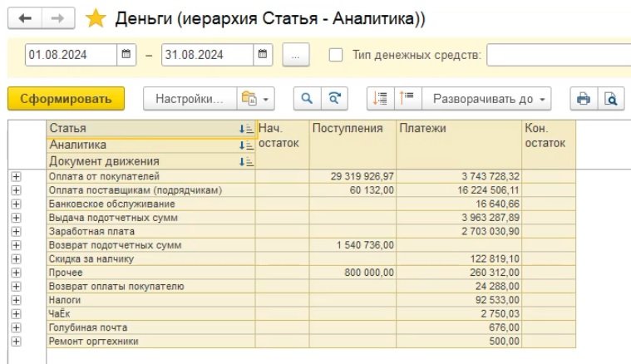631x364 pixels.
Task: Select the Голубиная почта row label
Action: (88, 327)
